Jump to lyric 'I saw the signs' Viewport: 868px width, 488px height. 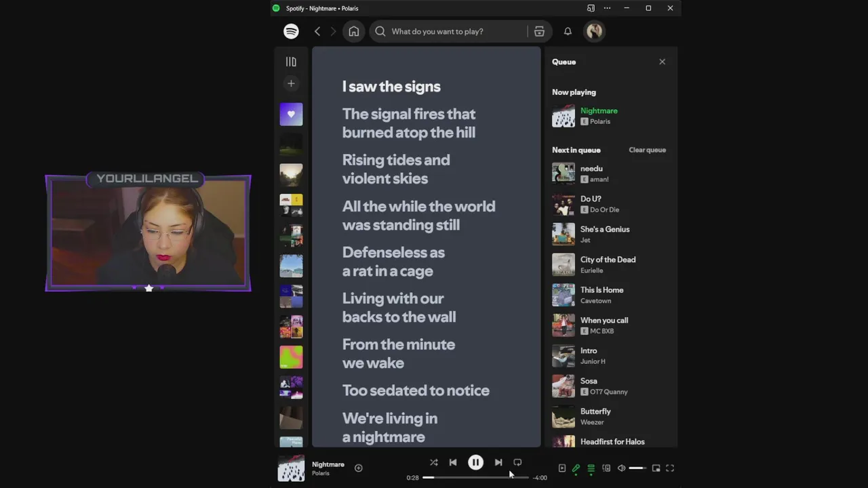click(x=391, y=86)
